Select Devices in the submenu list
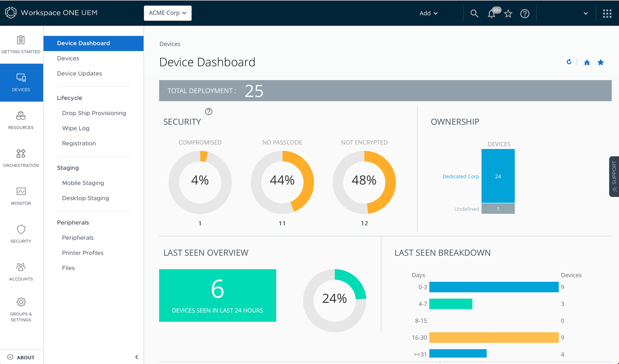The image size is (619, 364). (68, 58)
